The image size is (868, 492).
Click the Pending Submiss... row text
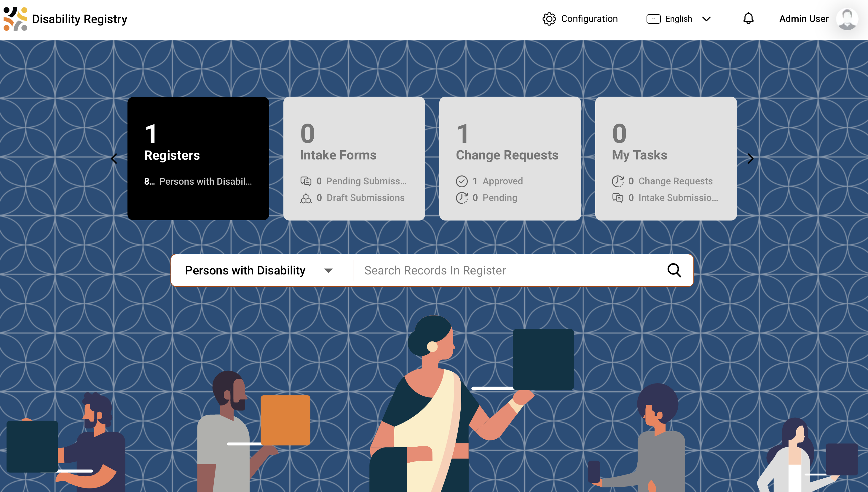366,181
